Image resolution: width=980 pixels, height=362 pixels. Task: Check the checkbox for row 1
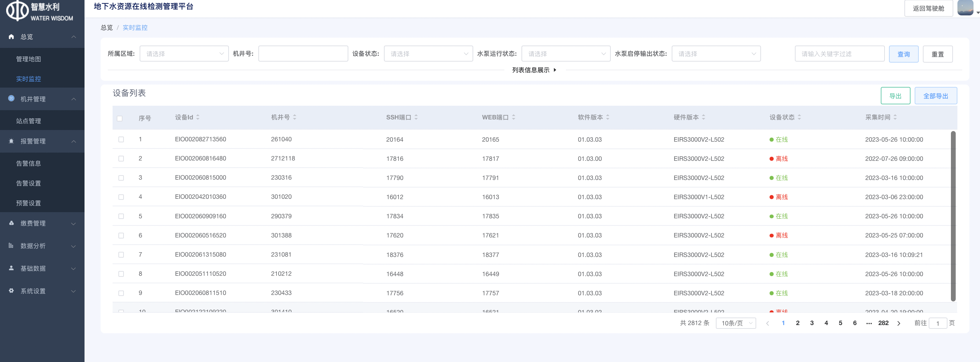pyautogui.click(x=121, y=140)
